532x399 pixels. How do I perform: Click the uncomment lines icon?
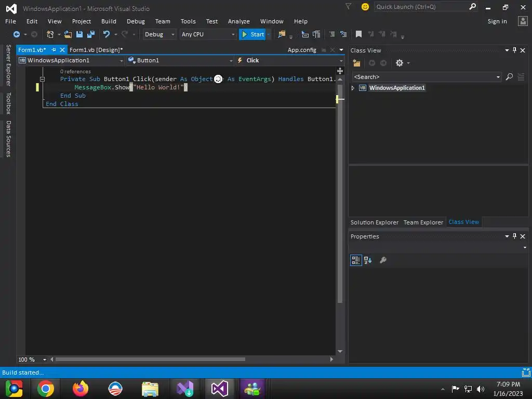pyautogui.click(x=343, y=34)
